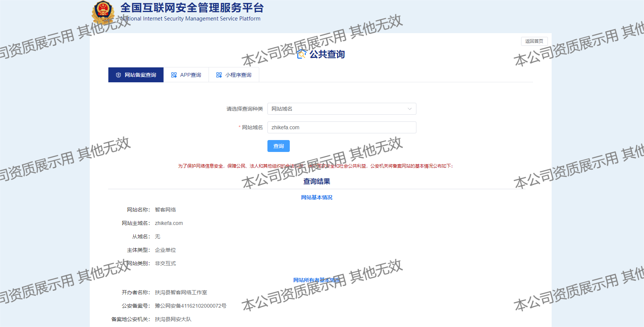Select the 开办者名称 value 扶沟县智客网络工作室
Viewport: 644px width, 327px height.
[181, 292]
